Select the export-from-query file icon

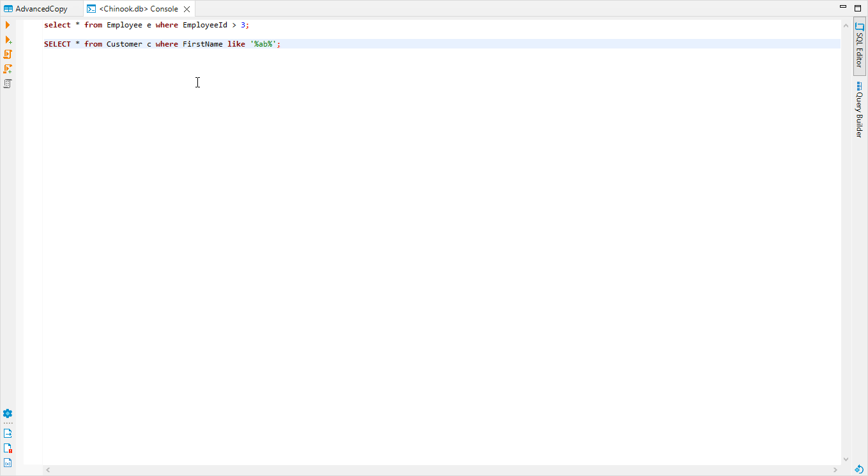coord(8,433)
